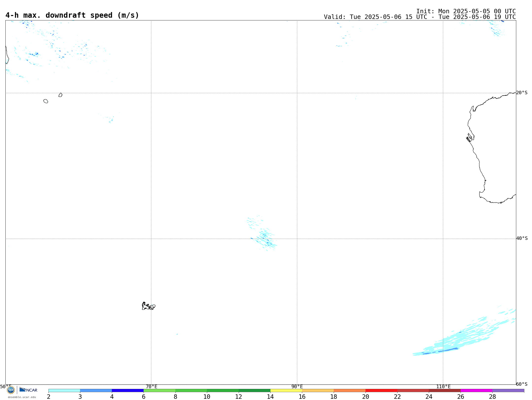This screenshot has height=400, width=532.
Task: Click the Réunion island outline
Action: [46, 101]
